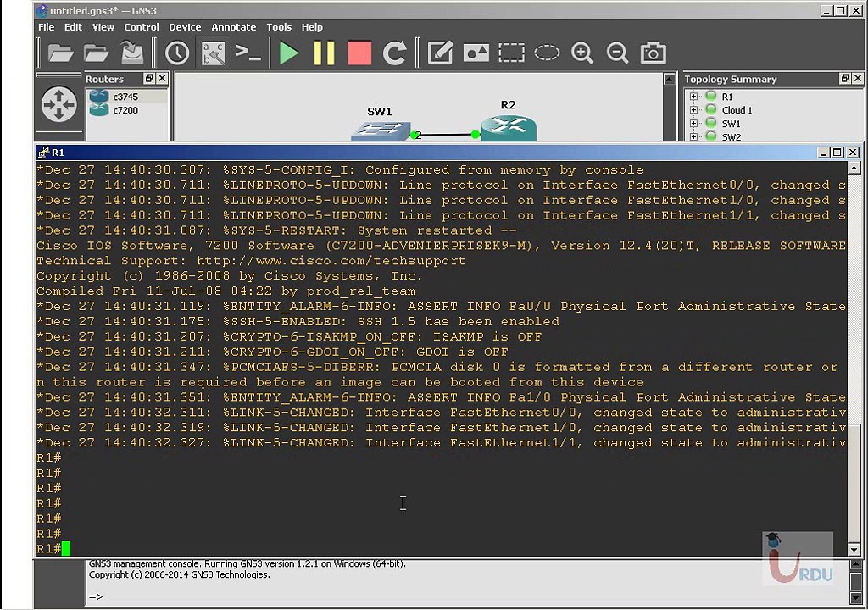Close the Routers panel
The height and width of the screenshot is (610, 868).
[x=162, y=79]
